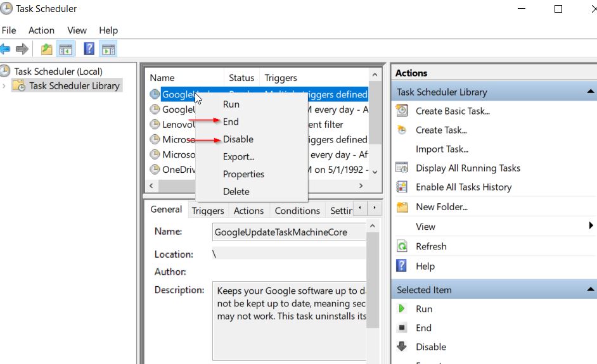Click the clock icon of the OneDrive task row

pos(155,169)
